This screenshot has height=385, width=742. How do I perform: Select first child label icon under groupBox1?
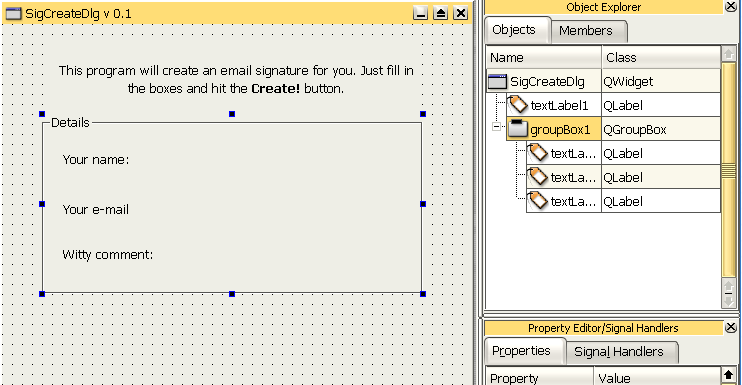point(538,153)
